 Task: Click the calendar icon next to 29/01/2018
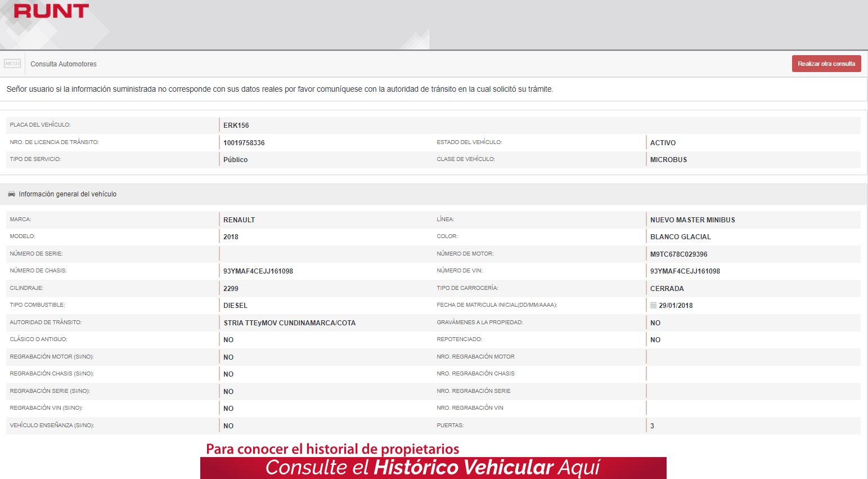click(x=653, y=305)
